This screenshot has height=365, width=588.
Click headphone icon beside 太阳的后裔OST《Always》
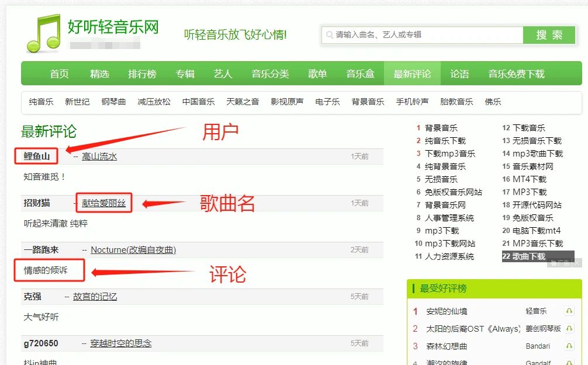(x=569, y=328)
